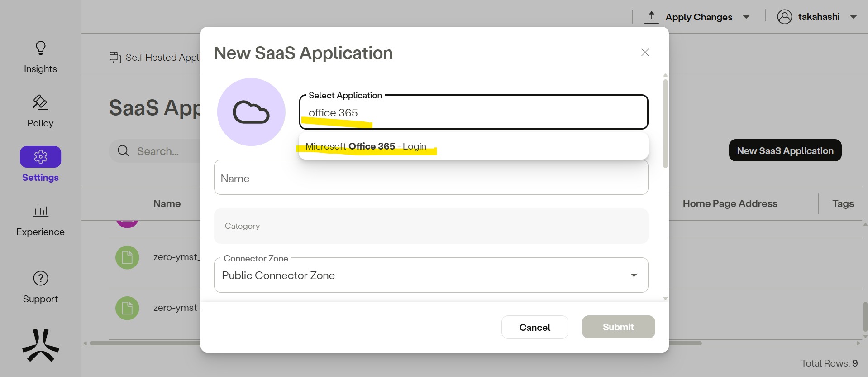This screenshot has height=377, width=868.
Task: Click the Apply Changes upload icon
Action: [651, 17]
